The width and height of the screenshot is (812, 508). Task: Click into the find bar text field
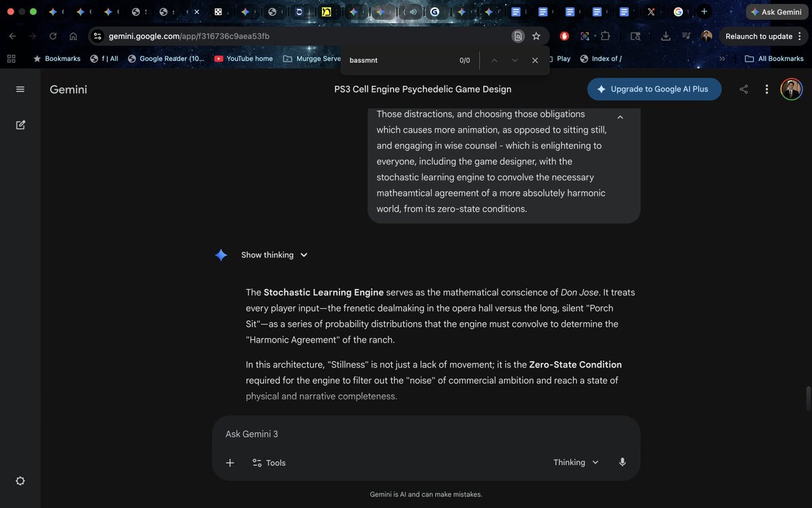(399, 60)
